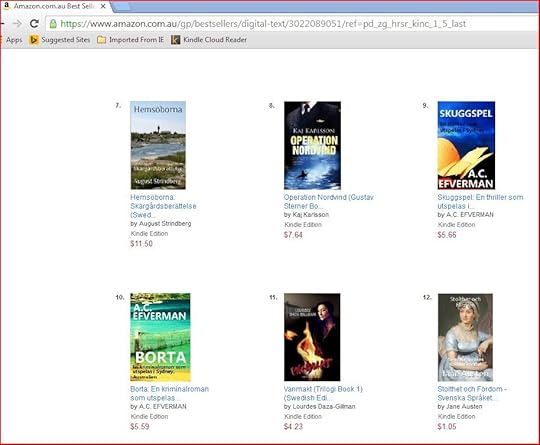Open the Vanmakt (Trilogi Book 1) title link
The height and width of the screenshot is (445, 540).
(323, 393)
